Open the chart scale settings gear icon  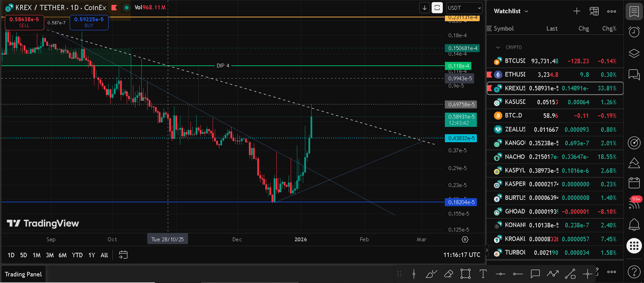coord(465,239)
